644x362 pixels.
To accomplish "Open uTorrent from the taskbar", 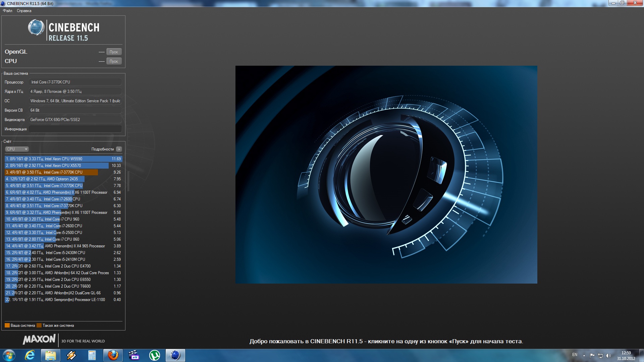I will click(154, 355).
